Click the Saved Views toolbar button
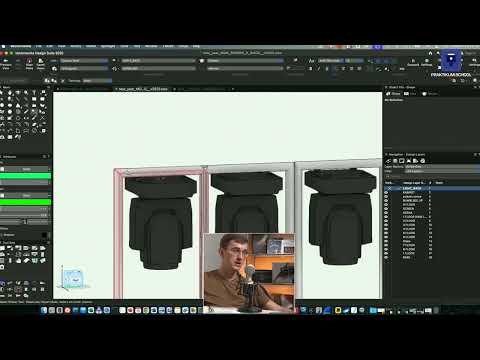The height and width of the screenshot is (360, 480). pyautogui.click(x=41, y=64)
